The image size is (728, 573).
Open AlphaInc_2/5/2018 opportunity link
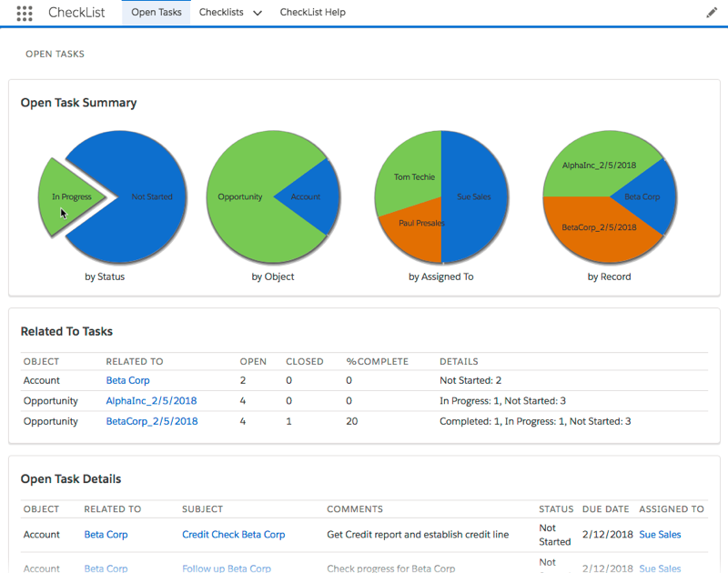(x=151, y=400)
